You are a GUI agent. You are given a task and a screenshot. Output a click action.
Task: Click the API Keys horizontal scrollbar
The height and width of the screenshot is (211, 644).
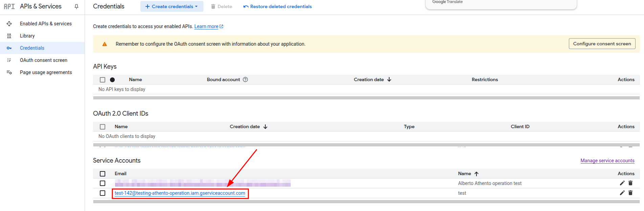(x=366, y=98)
